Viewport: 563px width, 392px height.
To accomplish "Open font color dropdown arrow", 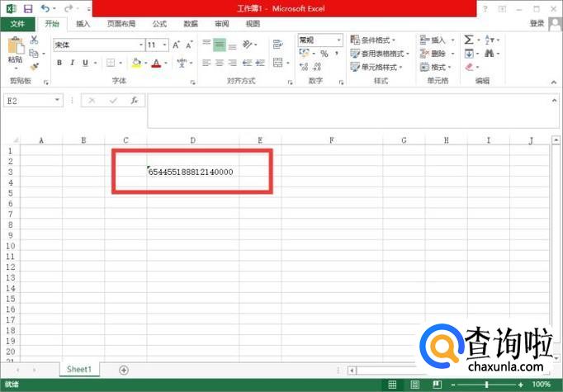I will pyautogui.click(x=166, y=64).
